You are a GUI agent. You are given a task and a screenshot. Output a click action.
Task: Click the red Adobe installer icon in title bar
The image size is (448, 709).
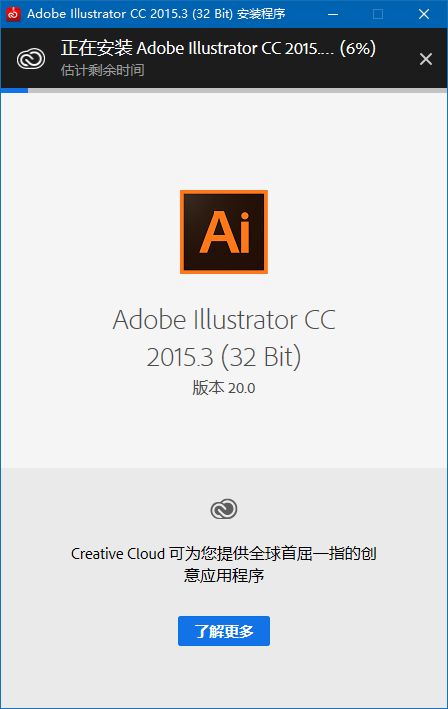point(13,14)
